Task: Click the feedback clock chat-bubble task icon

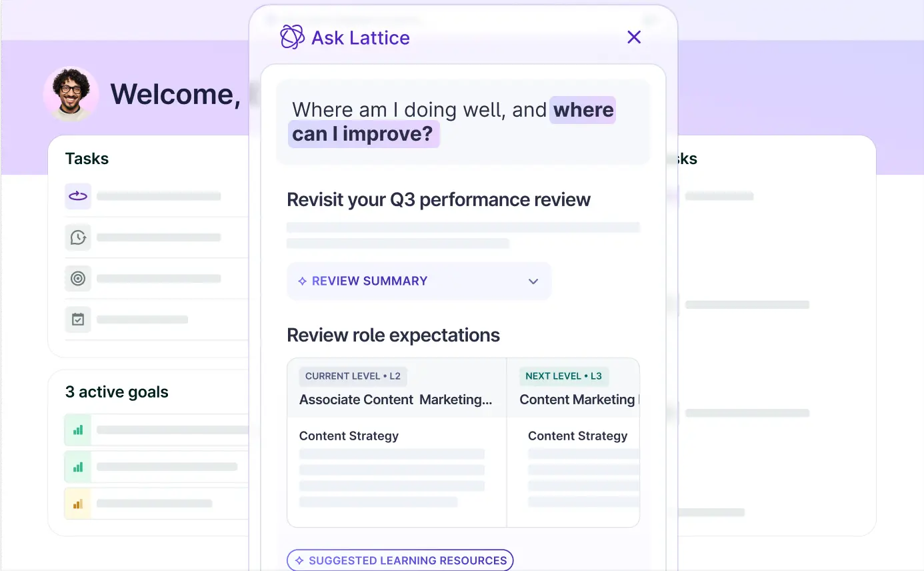Action: click(78, 237)
